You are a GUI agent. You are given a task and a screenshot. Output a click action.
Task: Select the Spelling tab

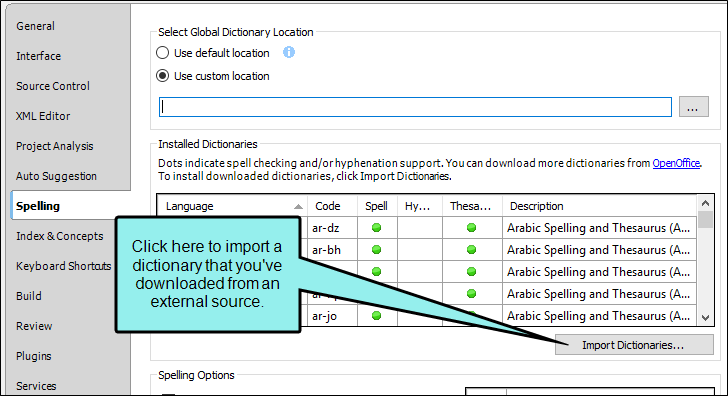38,206
